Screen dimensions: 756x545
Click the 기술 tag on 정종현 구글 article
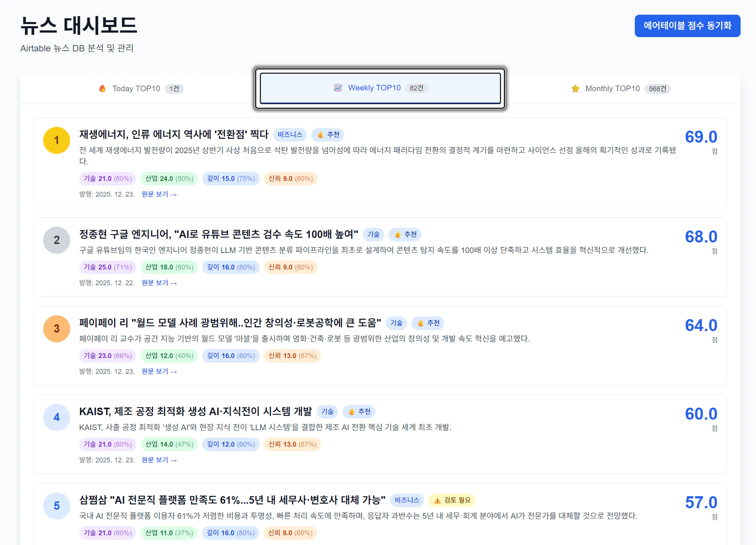373,235
